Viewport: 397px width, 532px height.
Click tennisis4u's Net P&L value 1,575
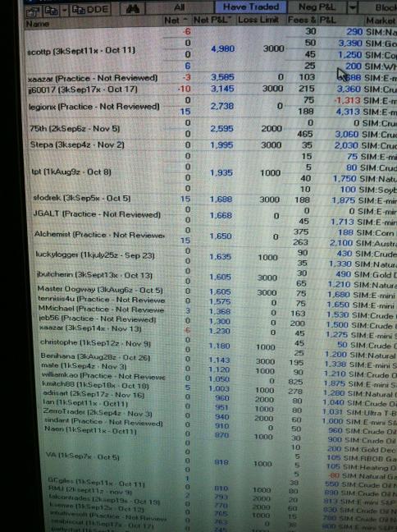click(x=220, y=301)
